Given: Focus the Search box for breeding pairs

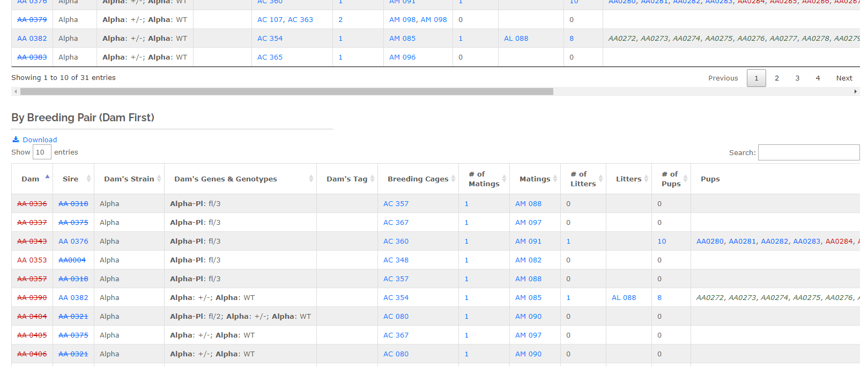Looking at the screenshot, I should pos(808,152).
